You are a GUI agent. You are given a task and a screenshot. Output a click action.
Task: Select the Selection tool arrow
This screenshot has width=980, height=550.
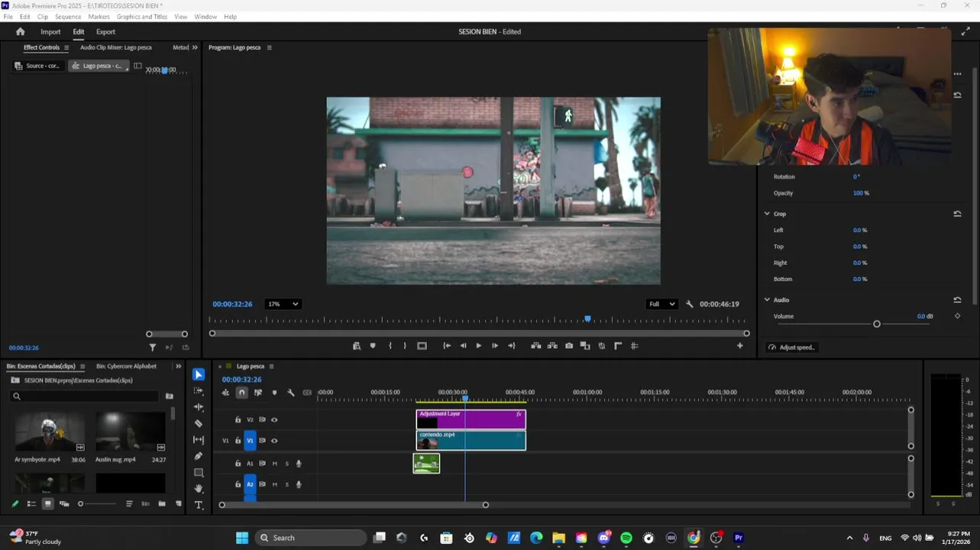199,374
